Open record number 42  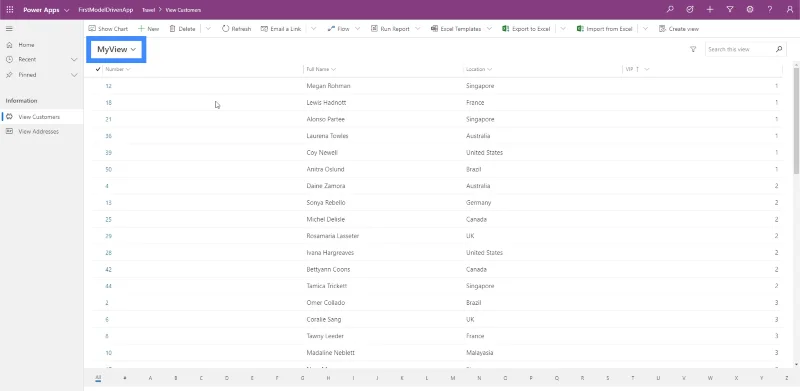[x=109, y=270]
